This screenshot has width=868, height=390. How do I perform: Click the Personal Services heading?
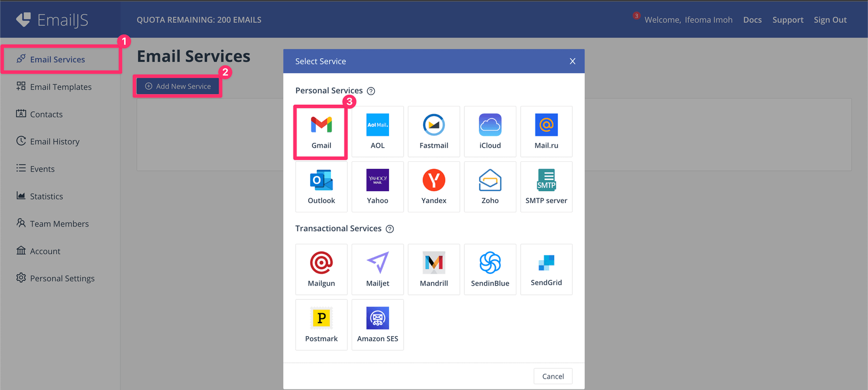coord(329,91)
